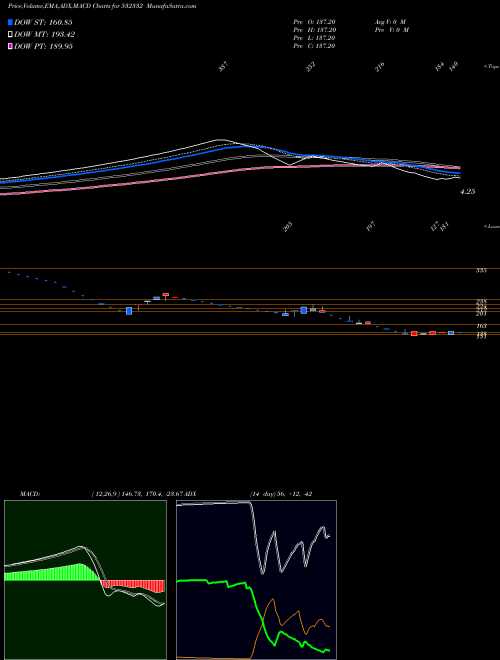Click the 'Pre H: 137.20' value

pos(314,30)
